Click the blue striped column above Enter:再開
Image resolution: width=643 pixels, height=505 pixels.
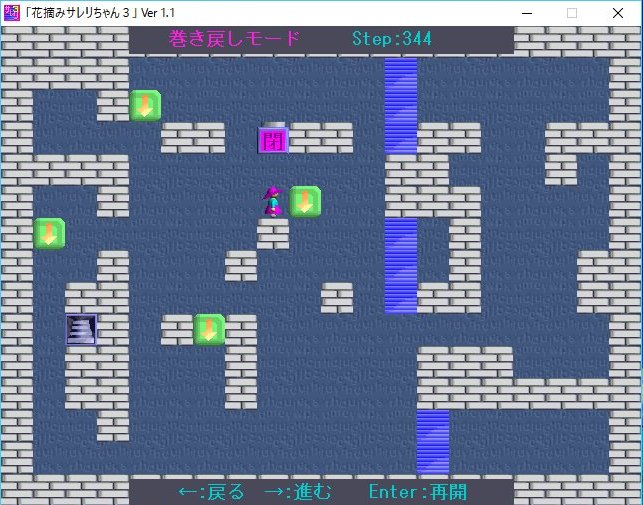pyautogui.click(x=433, y=440)
